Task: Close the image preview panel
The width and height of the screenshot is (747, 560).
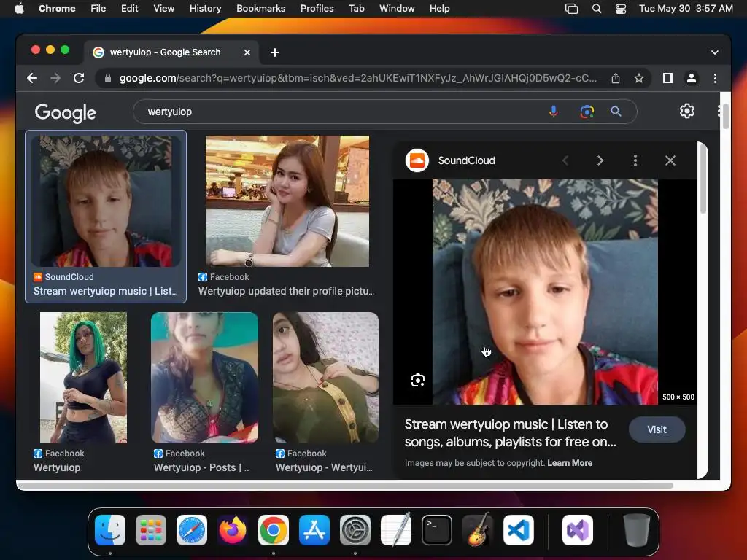Action: tap(670, 160)
